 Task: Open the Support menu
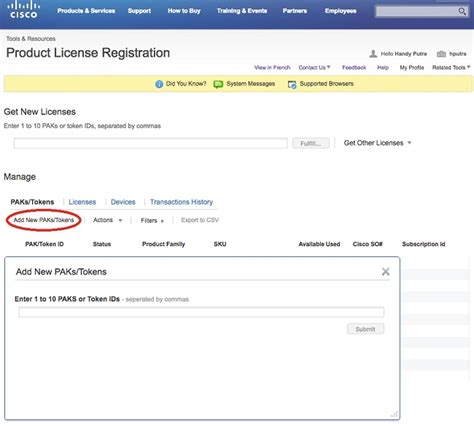(139, 11)
